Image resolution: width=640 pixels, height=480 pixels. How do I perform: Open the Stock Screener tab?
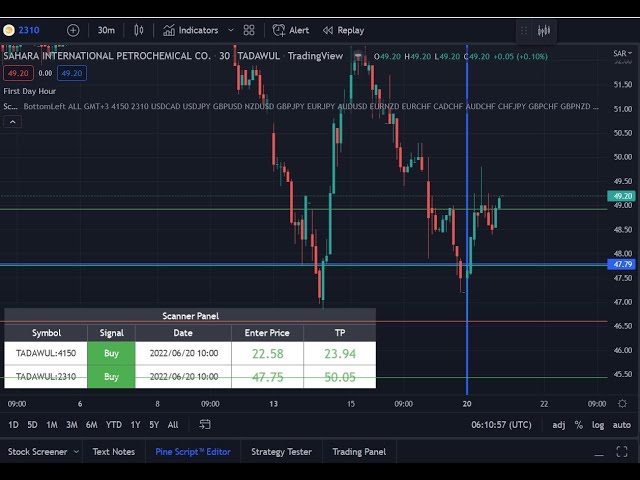pos(38,452)
